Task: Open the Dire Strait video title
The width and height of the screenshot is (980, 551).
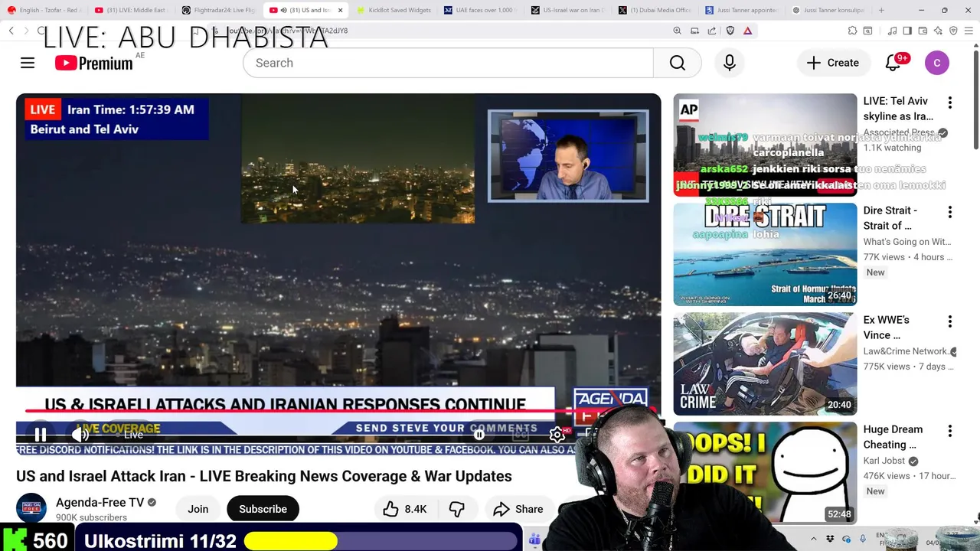Action: click(890, 218)
